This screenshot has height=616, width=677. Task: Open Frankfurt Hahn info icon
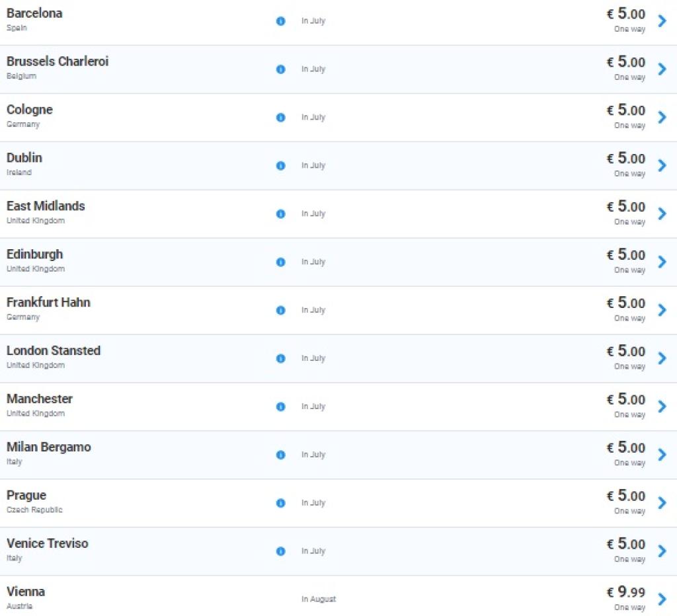280,311
